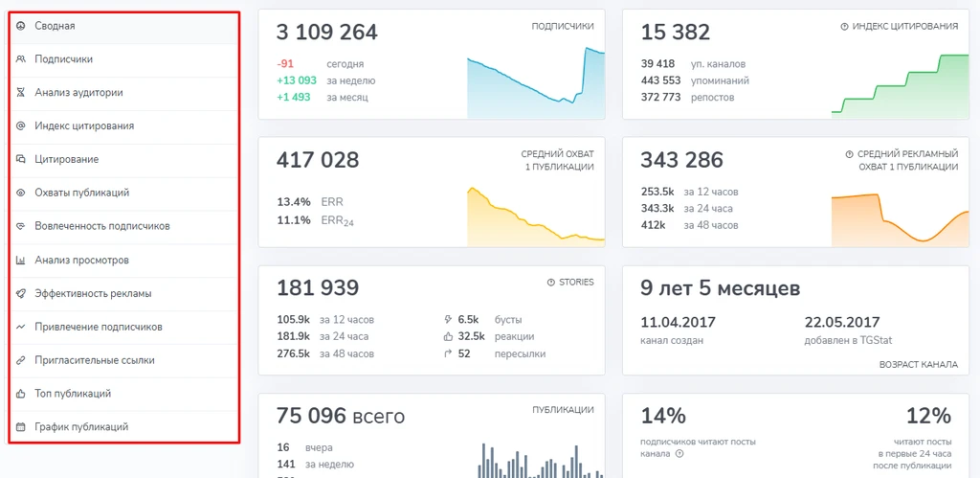Select Охваты публикаций
The image size is (980, 478).
click(123, 193)
